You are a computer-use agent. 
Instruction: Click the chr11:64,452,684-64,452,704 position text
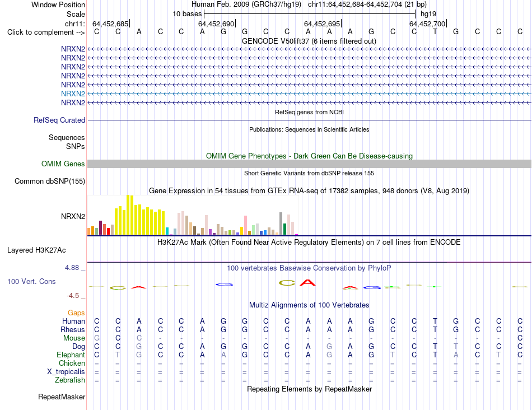[x=367, y=4]
